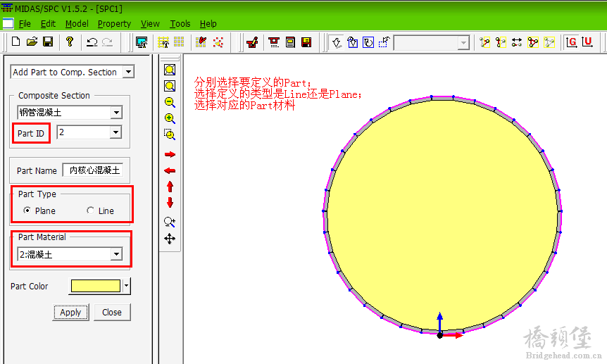Pan view right with red arrow

(170, 154)
